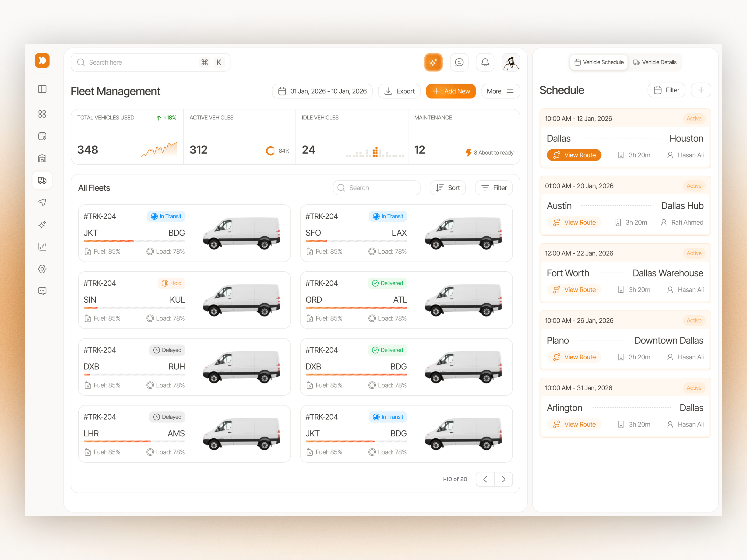Open the date range 01 Jan - 10 Jan picker
The width and height of the screenshot is (747, 560).
322,91
